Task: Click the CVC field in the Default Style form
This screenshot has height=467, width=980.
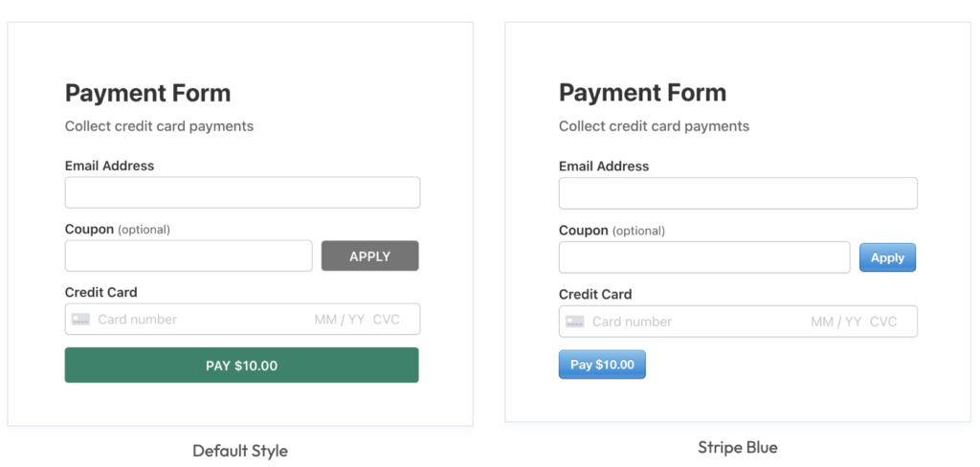Action: coord(387,319)
